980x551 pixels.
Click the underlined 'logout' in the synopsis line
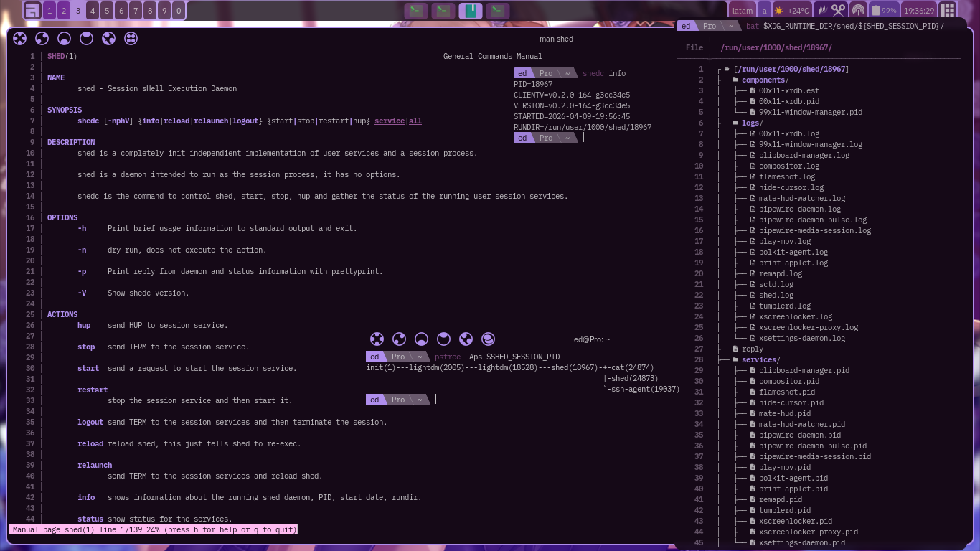(x=245, y=121)
